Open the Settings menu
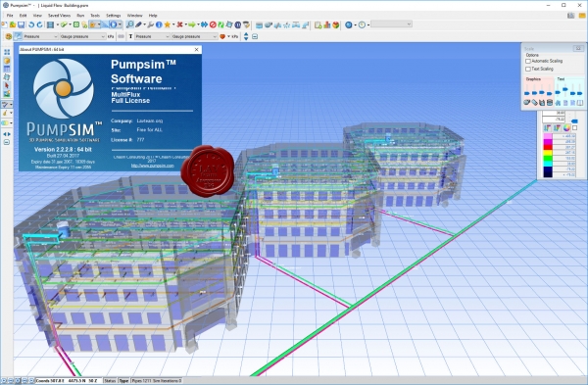588x385 pixels. click(114, 16)
